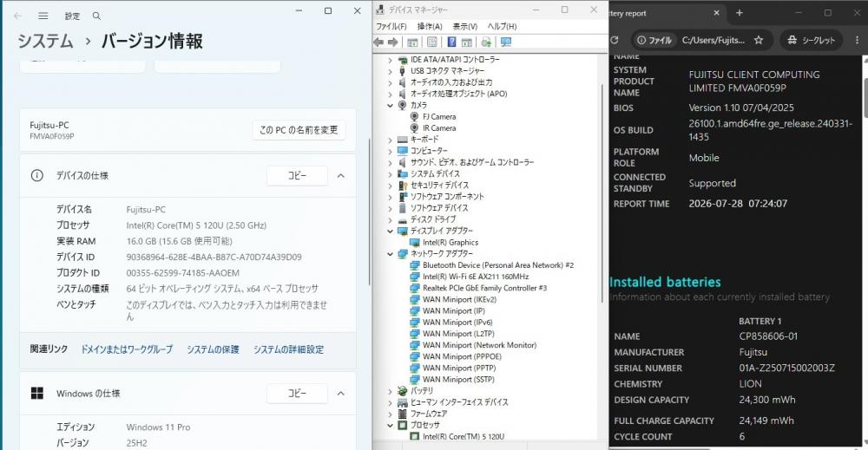This screenshot has width=868, height=450.
Task: Open システムの保護 link
Action: tap(213, 349)
